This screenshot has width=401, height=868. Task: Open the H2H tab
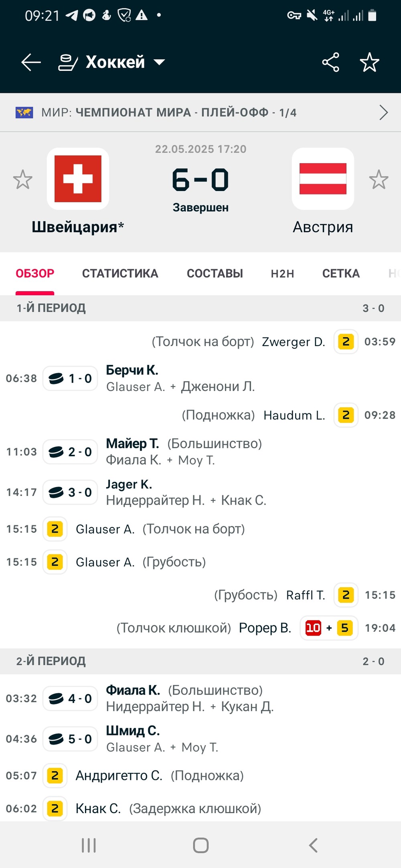[x=282, y=274]
